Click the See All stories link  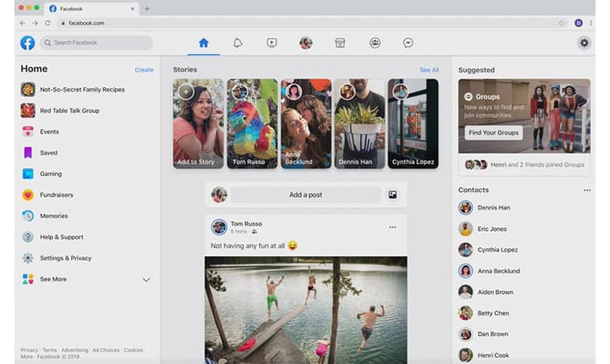(429, 70)
